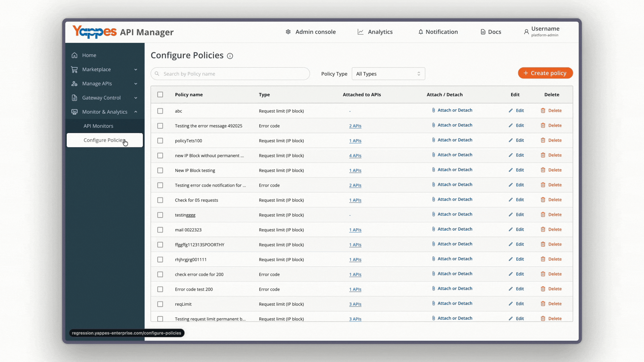Click the trash icon for New IP Block testing

pyautogui.click(x=543, y=170)
